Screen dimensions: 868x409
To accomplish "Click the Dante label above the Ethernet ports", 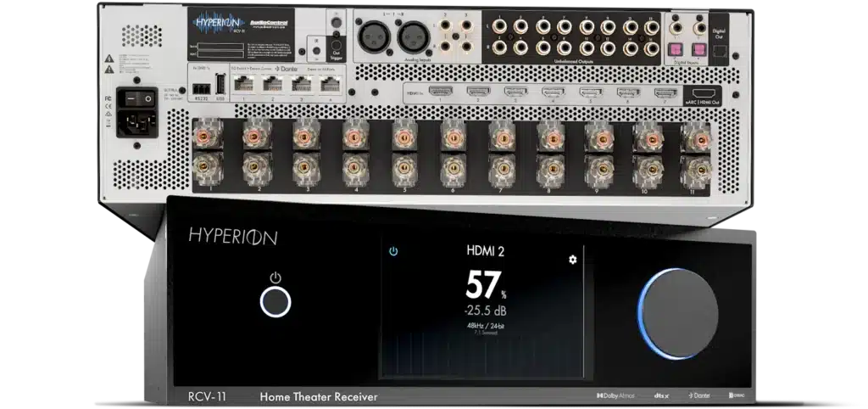I will pos(288,70).
